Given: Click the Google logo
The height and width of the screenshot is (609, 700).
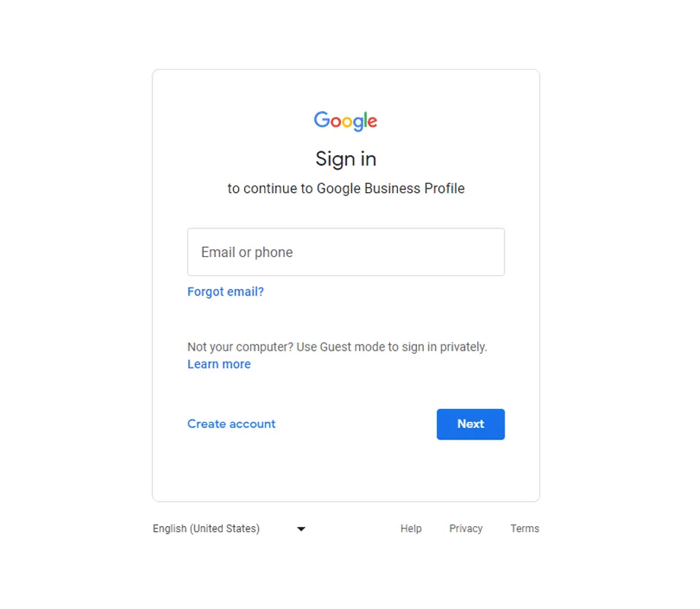Looking at the screenshot, I should tap(345, 121).
